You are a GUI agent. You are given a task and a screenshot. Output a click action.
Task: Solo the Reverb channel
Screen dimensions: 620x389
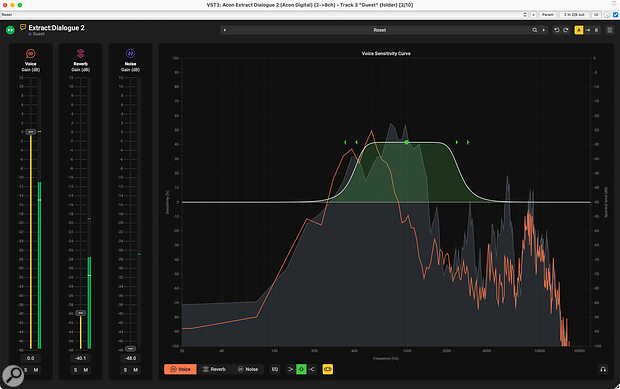76,370
